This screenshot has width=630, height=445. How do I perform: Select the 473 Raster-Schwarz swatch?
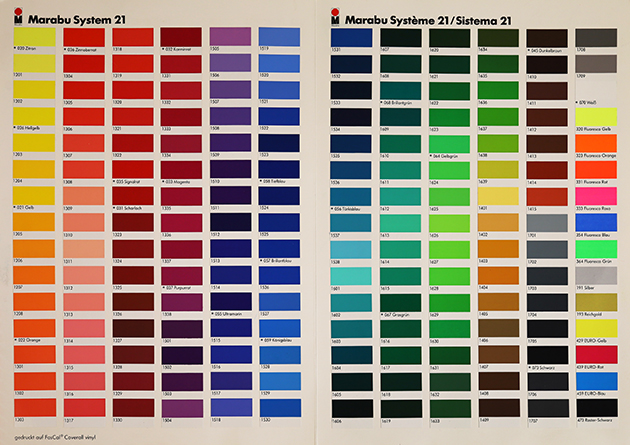pyautogui.click(x=597, y=408)
